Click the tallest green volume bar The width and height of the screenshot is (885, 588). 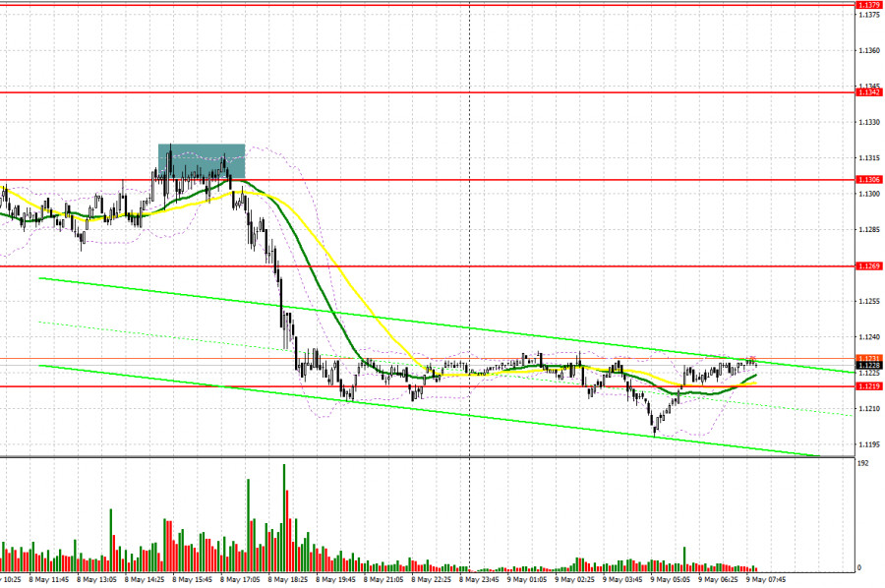tap(284, 518)
